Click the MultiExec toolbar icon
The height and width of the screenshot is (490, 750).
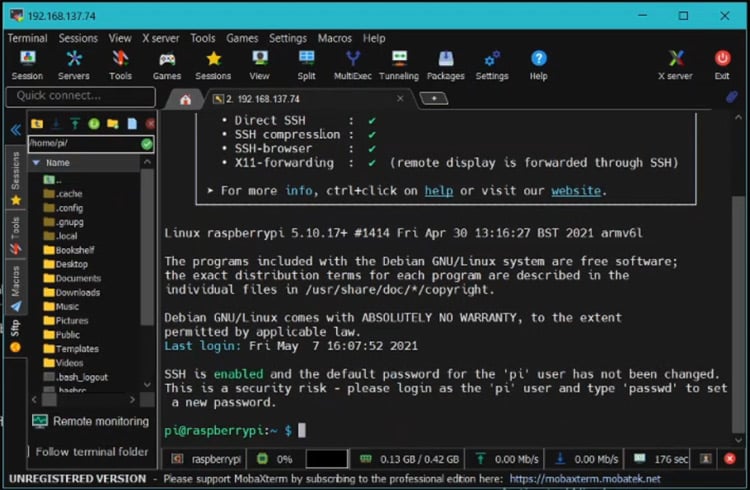point(352,64)
